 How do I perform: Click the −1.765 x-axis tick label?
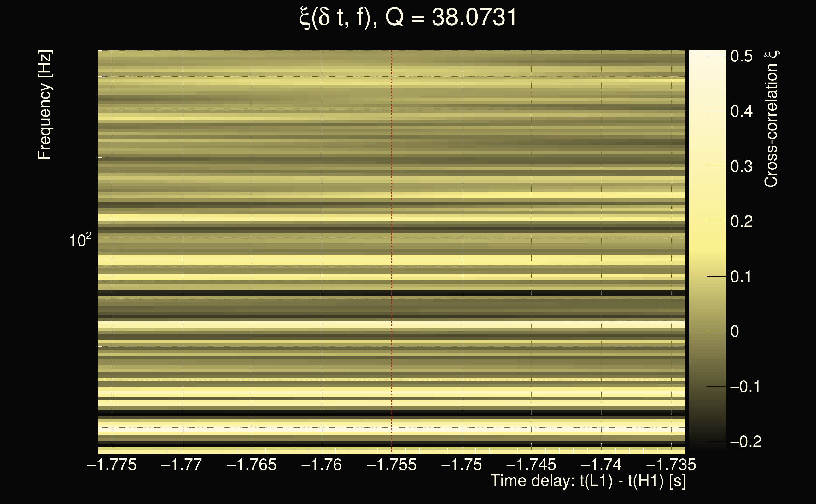(x=252, y=465)
